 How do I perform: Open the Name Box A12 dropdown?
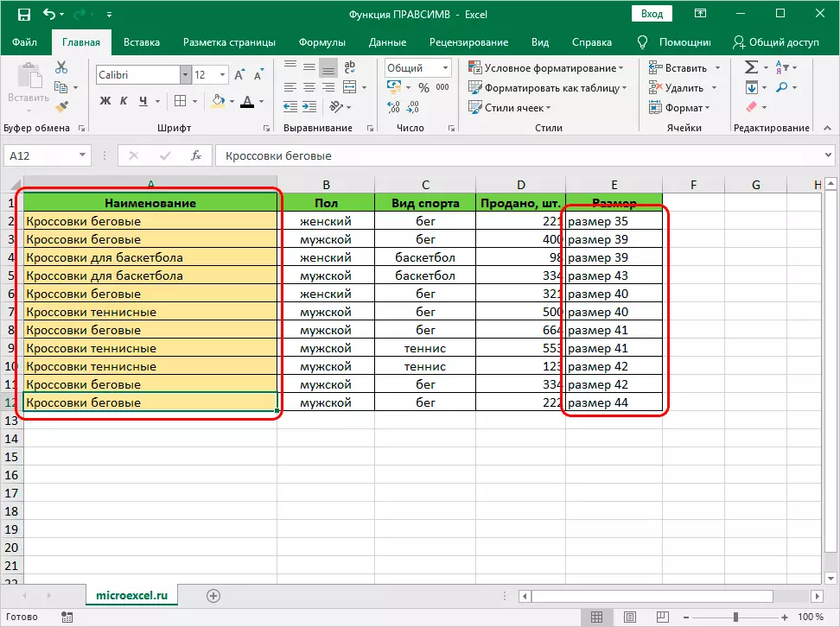pos(82,155)
